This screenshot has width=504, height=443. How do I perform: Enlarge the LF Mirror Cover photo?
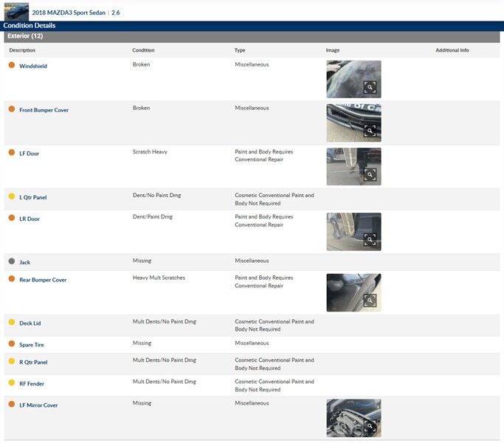tap(370, 426)
